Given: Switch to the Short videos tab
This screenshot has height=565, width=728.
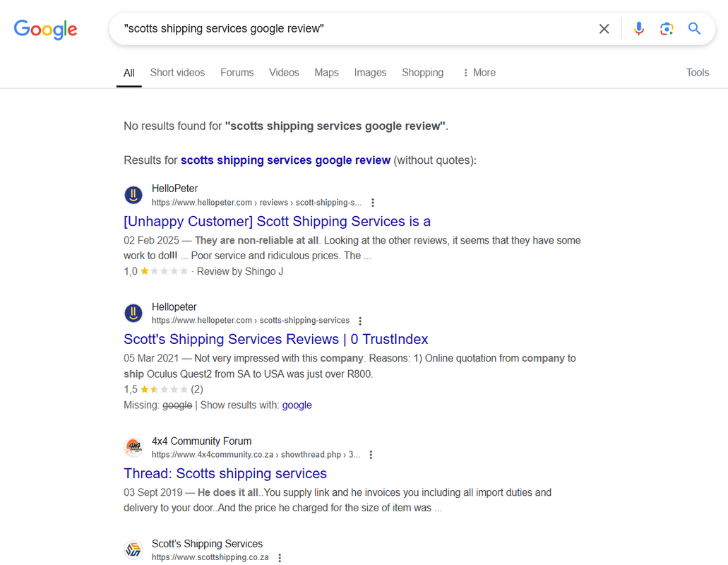Looking at the screenshot, I should [x=177, y=73].
